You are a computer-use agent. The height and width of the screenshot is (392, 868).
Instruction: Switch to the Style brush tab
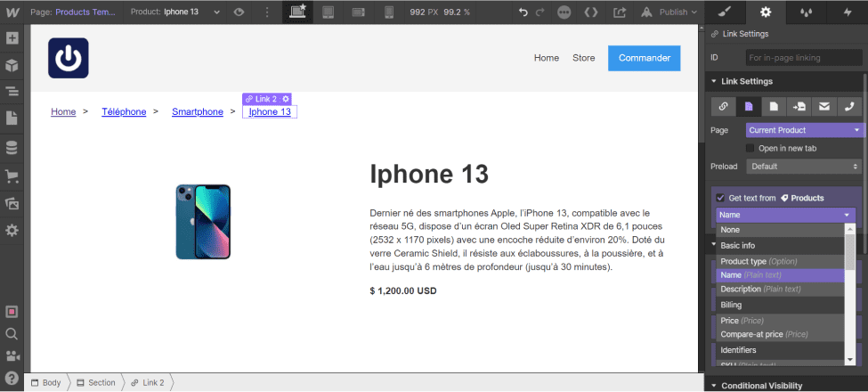726,12
